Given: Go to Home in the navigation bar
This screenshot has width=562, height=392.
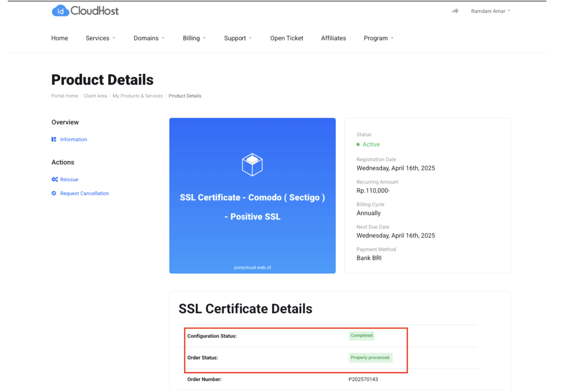Looking at the screenshot, I should click(x=60, y=38).
